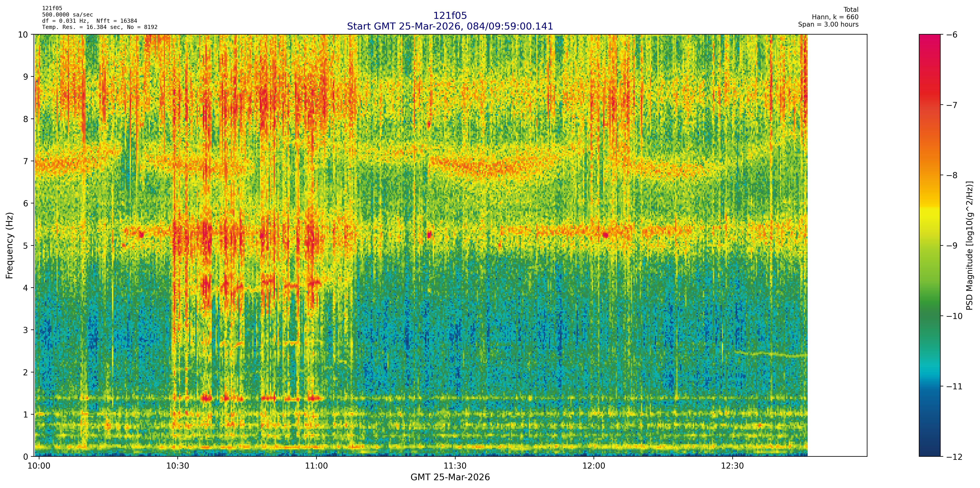Click the blank white area right of the spectrogram
This screenshot has height=488, width=980.
[x=837, y=246]
